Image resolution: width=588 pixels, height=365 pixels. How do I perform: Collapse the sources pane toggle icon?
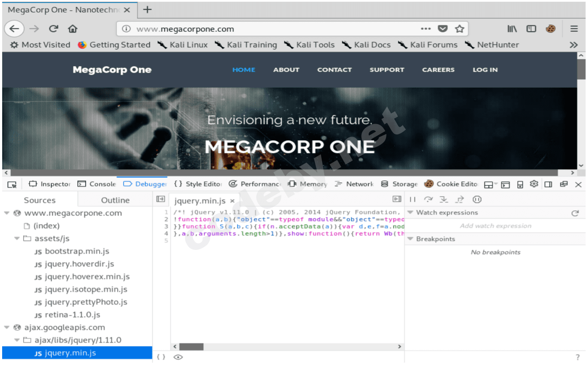[x=160, y=199]
